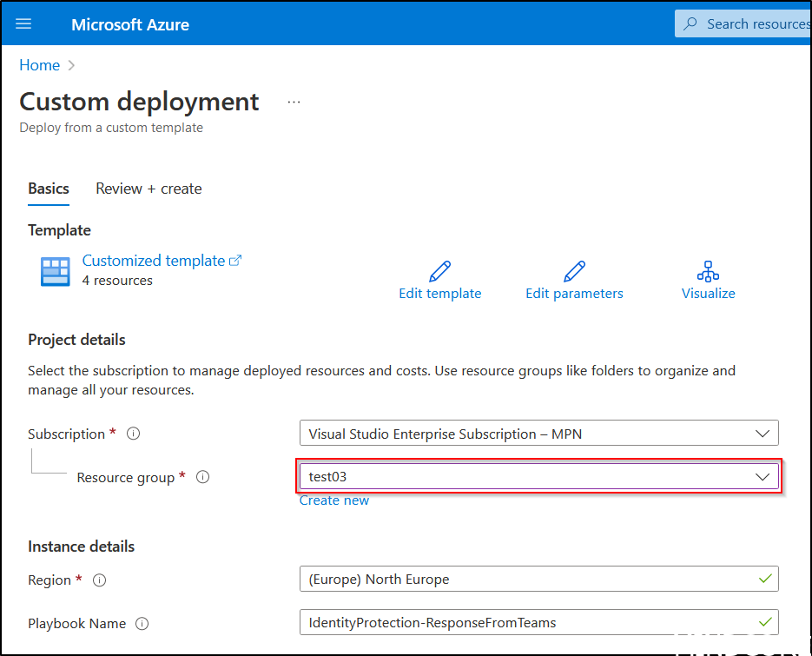Image resolution: width=812 pixels, height=656 pixels.
Task: Click the Playbook Name info icon
Action: click(143, 623)
